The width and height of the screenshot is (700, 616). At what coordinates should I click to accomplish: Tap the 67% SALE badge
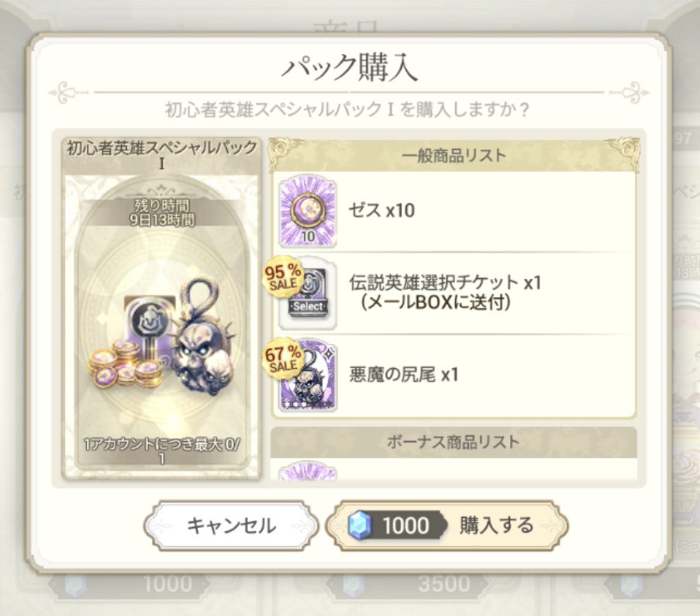tap(283, 359)
